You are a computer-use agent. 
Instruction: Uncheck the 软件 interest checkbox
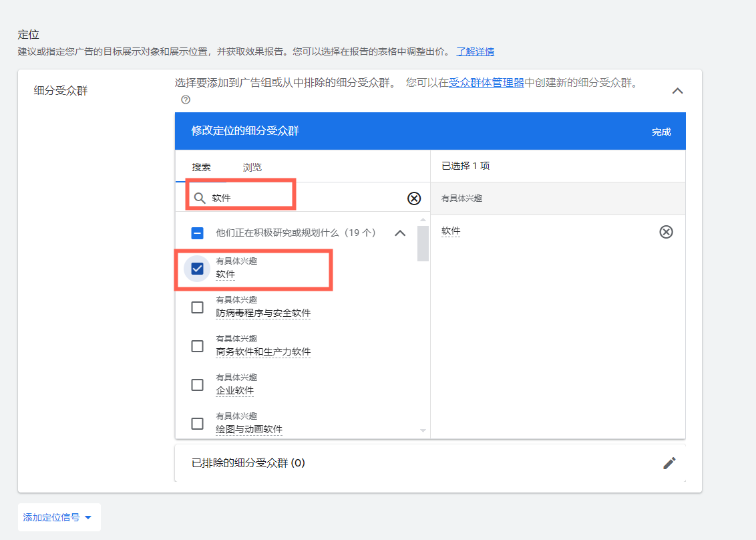(x=197, y=269)
